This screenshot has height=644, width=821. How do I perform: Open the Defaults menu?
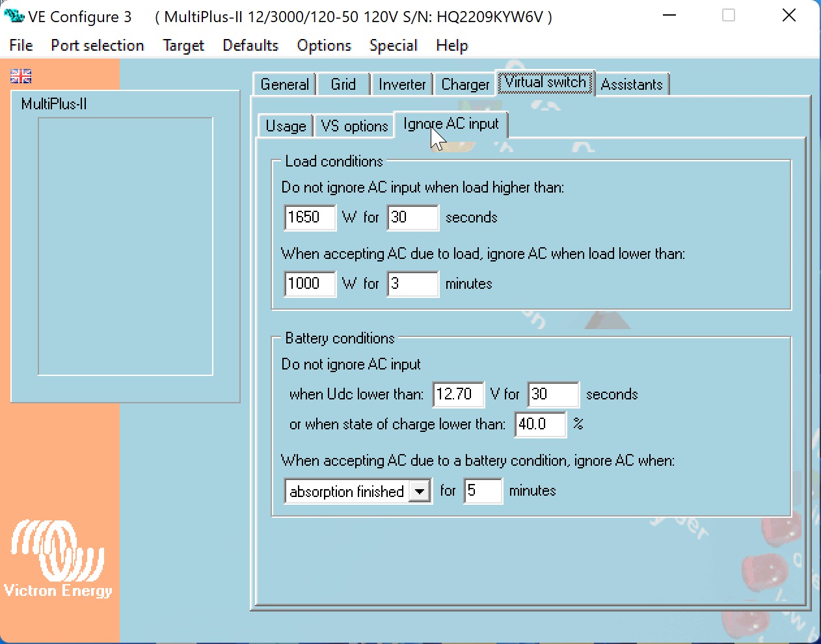click(x=250, y=46)
